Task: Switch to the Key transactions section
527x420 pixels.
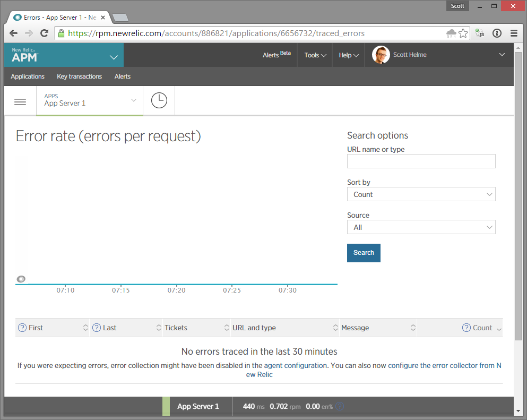Action: pyautogui.click(x=79, y=76)
